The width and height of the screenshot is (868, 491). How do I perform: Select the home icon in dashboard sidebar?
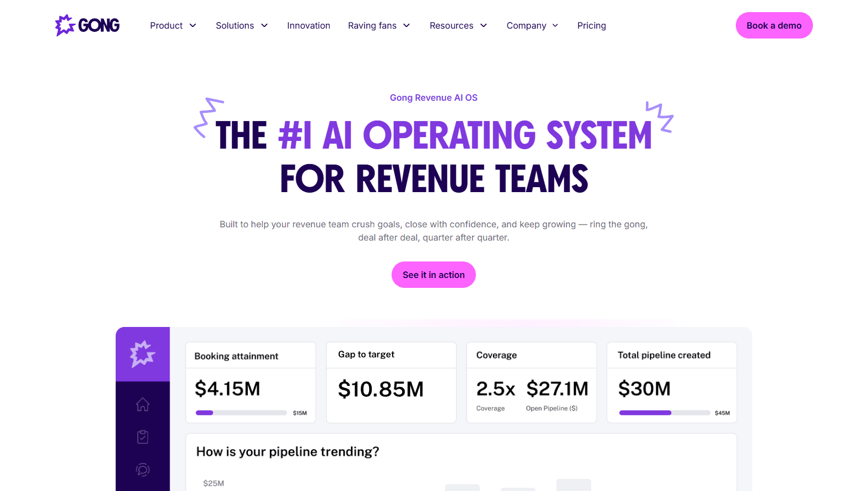[x=143, y=405]
